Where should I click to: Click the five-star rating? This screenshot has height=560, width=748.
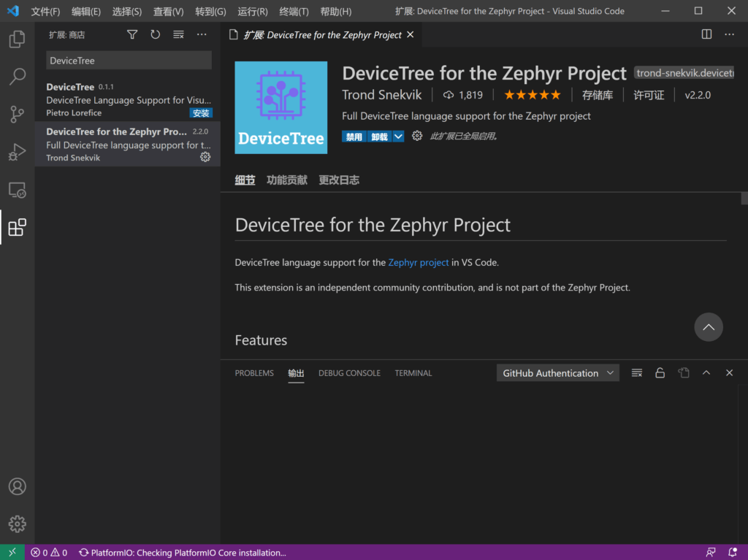[533, 95]
